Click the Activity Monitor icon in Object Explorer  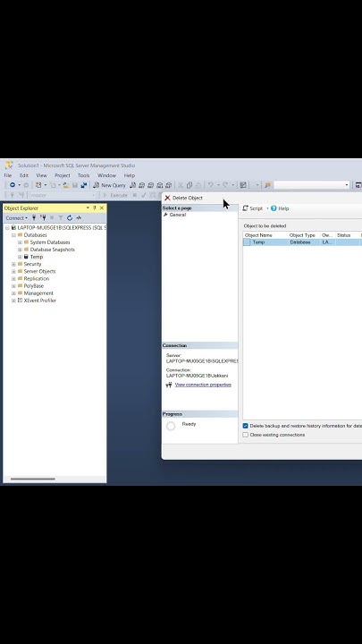[x=79, y=218]
